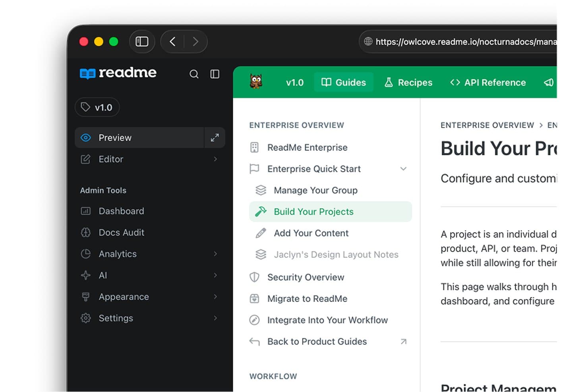Click the Settings gear icon

(x=86, y=319)
